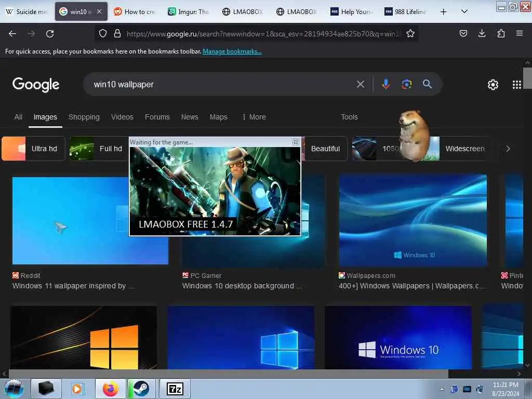Open the Firefox hamburger menu

pos(520,33)
